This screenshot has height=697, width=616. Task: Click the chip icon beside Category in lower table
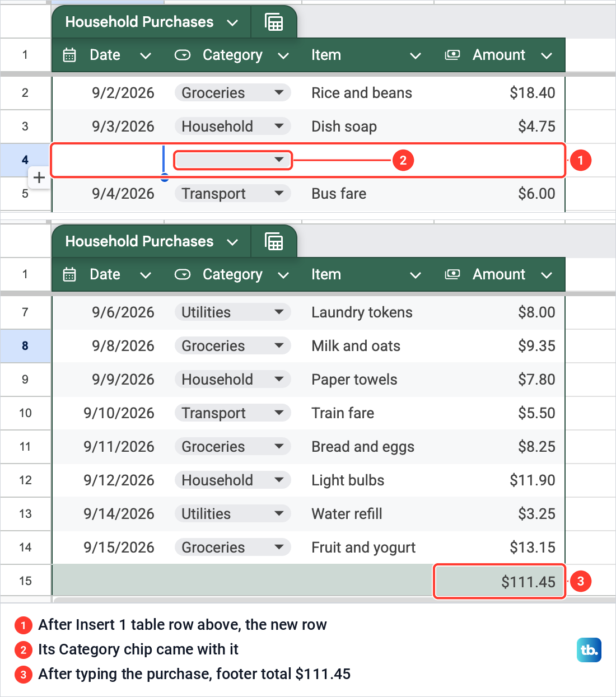pyautogui.click(x=183, y=274)
